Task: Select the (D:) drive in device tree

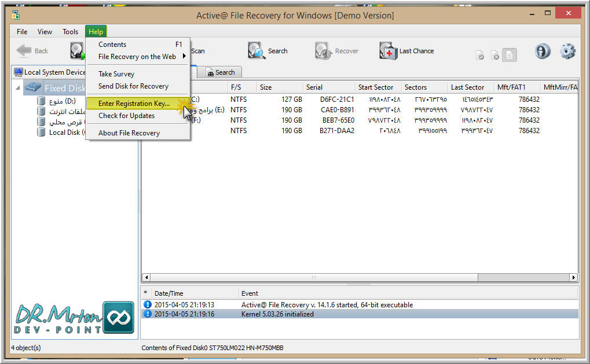Action: (56, 101)
